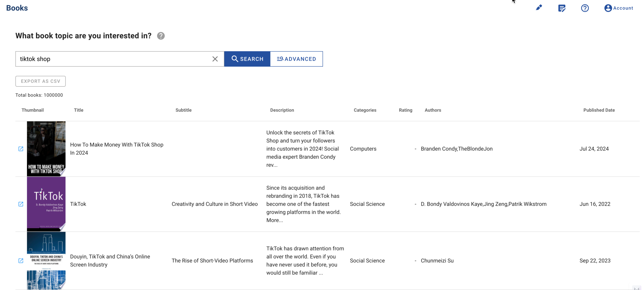Screen dimensions: 644x290
Task: Click description starting Unlock the secrets of TikTok
Action: click(x=303, y=149)
